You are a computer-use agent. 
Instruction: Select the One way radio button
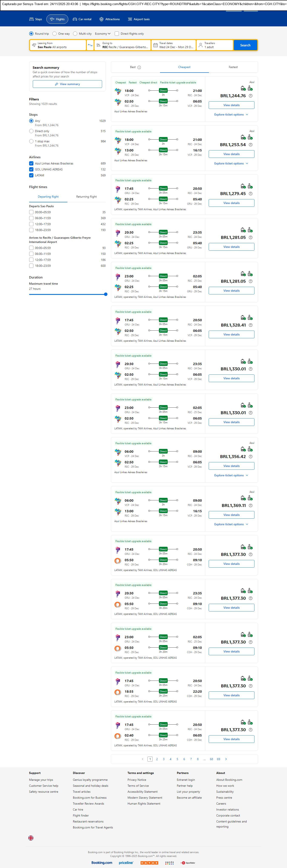[x=54, y=34]
